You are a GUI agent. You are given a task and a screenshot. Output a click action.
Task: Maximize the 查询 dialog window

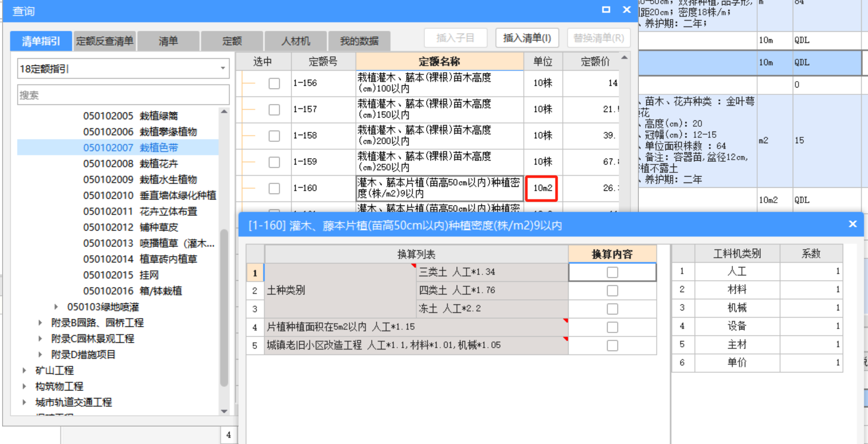point(606,10)
